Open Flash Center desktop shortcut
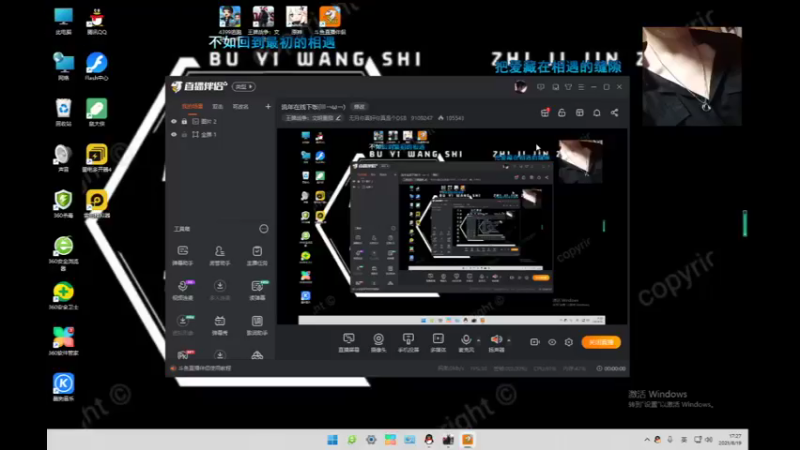The width and height of the screenshot is (800, 450). (96, 67)
